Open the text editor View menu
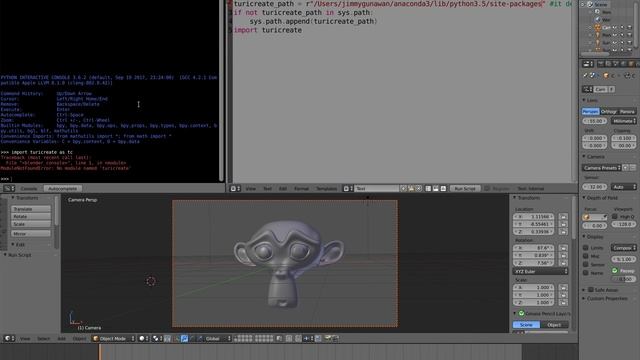The width and height of the screenshot is (640, 360). point(251,189)
